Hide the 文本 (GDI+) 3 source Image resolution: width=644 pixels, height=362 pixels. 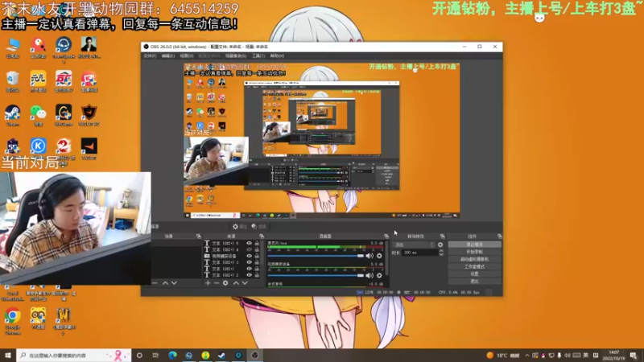[249, 262]
